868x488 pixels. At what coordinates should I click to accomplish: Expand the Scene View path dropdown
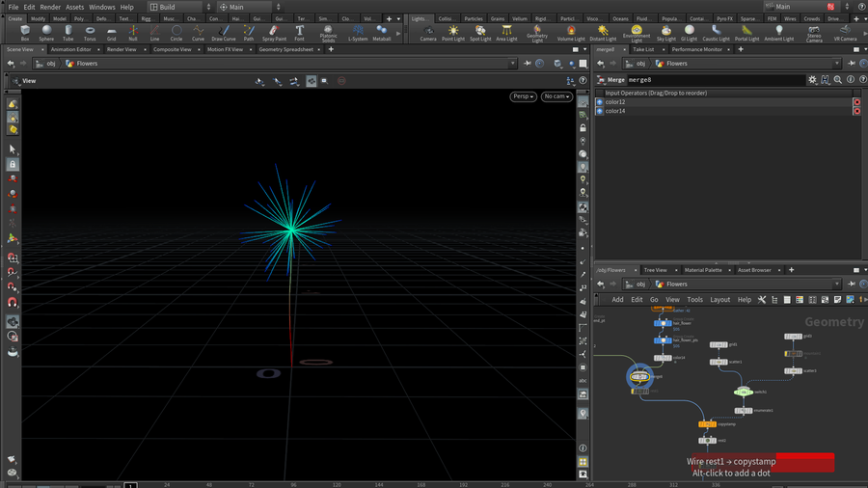tap(512, 64)
